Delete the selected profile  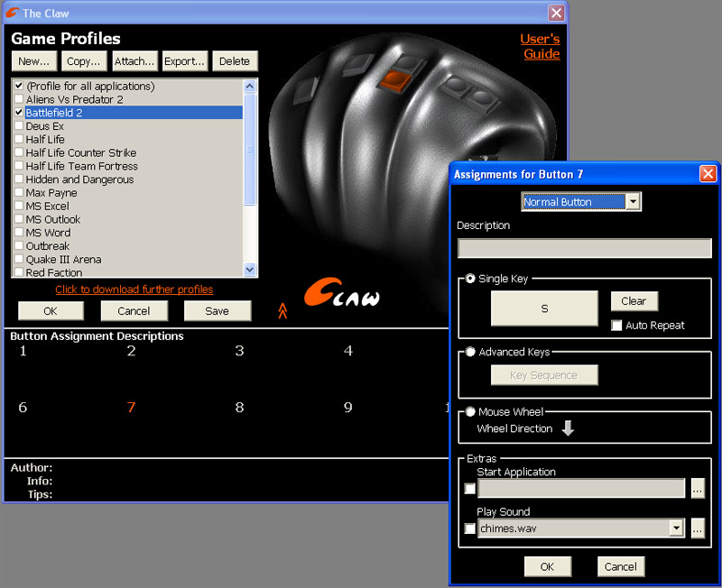tap(235, 61)
